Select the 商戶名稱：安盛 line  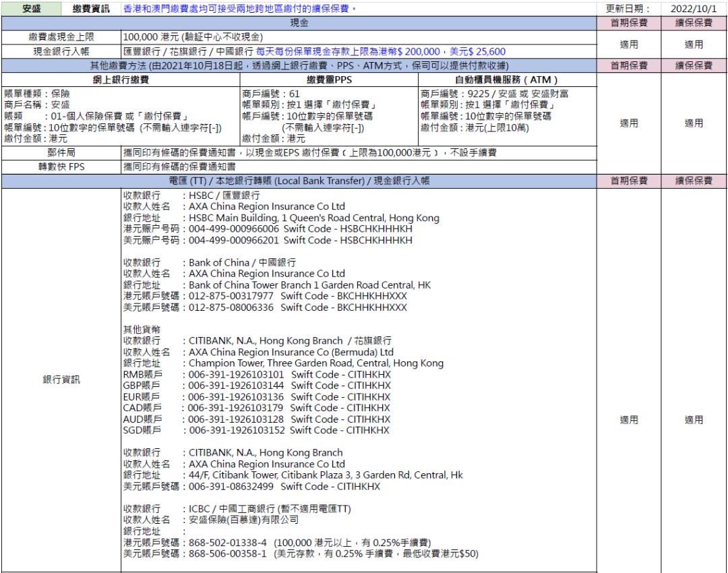click(x=36, y=105)
